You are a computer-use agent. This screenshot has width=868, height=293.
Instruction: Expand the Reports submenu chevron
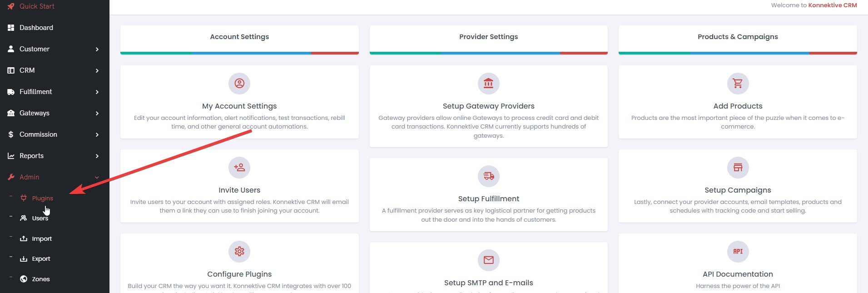click(x=97, y=156)
